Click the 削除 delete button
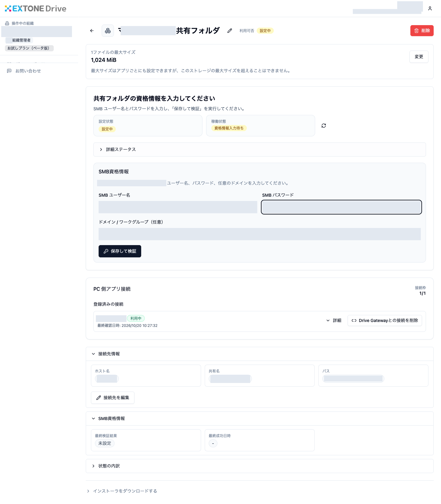The height and width of the screenshot is (504, 441). click(422, 31)
